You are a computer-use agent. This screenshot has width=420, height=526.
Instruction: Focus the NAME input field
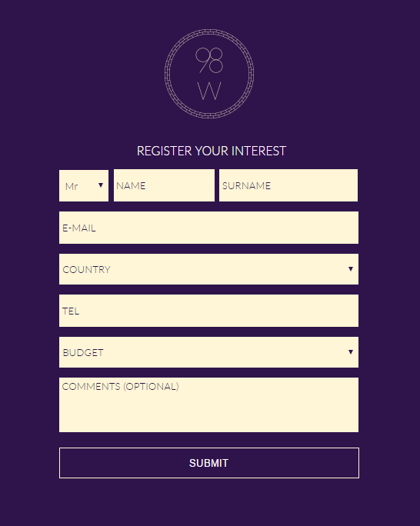(164, 185)
